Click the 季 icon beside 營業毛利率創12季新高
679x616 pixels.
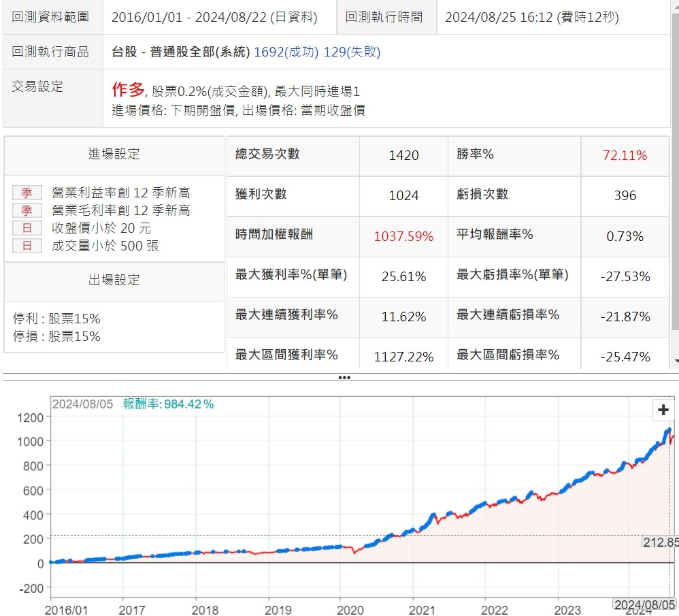27,210
